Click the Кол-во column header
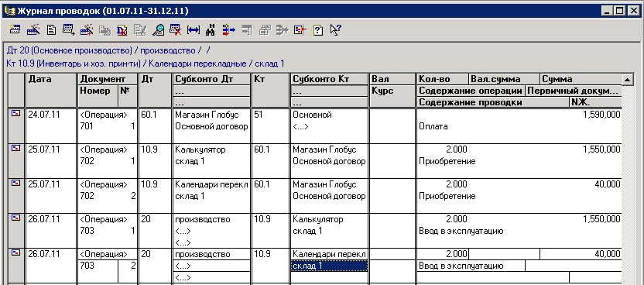Viewport: 644px width, 285px height. point(443,79)
